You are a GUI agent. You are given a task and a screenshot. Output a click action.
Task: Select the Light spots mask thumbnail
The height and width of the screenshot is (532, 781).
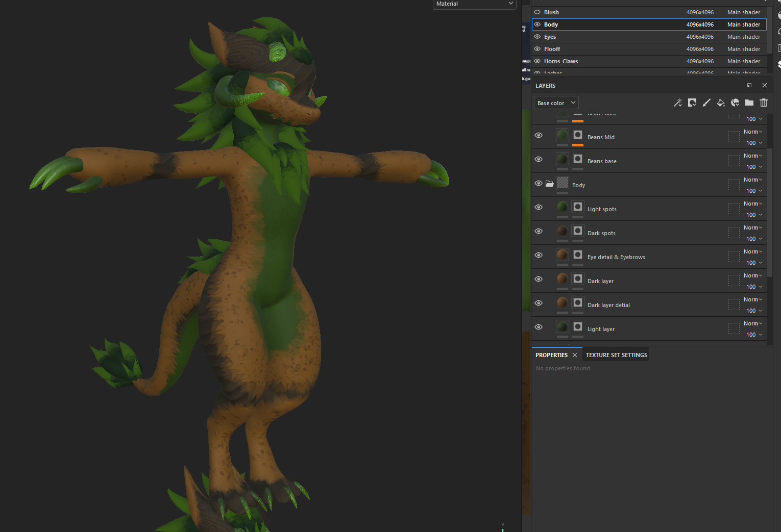(x=578, y=207)
